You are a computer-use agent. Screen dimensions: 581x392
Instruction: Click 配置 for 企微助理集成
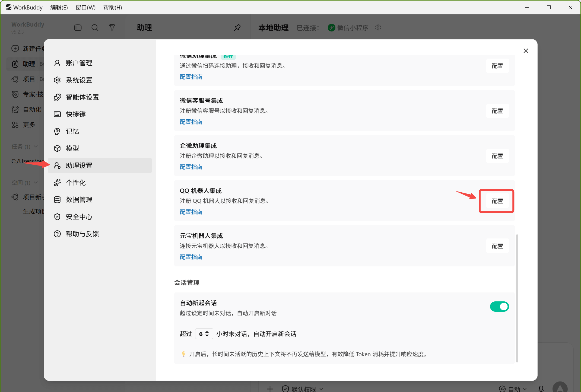(x=497, y=156)
